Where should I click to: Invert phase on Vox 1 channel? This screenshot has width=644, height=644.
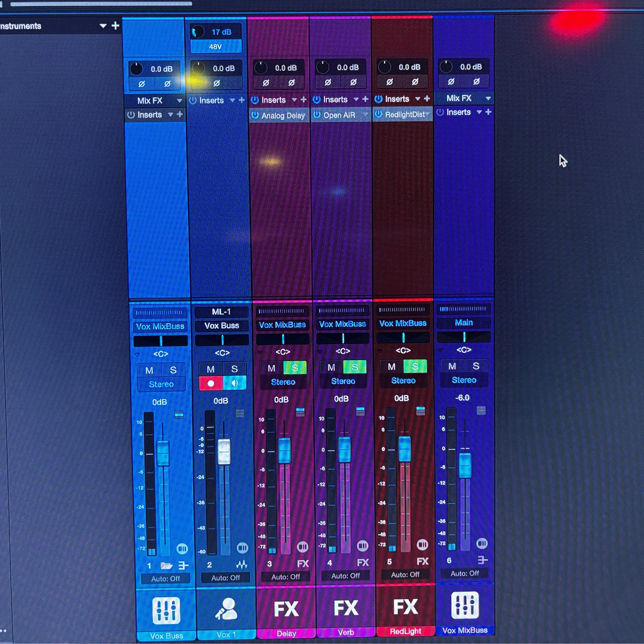(217, 83)
